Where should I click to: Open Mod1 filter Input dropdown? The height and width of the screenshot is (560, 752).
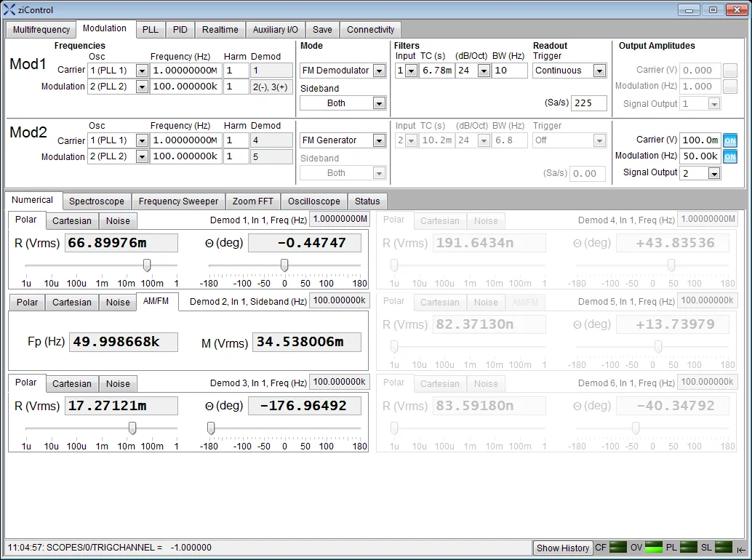pyautogui.click(x=411, y=71)
